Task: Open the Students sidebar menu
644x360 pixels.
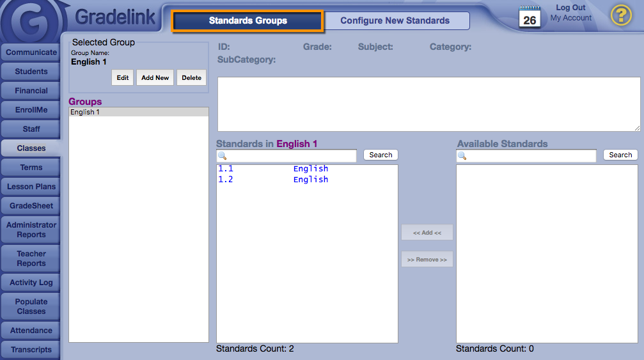Action: point(31,72)
